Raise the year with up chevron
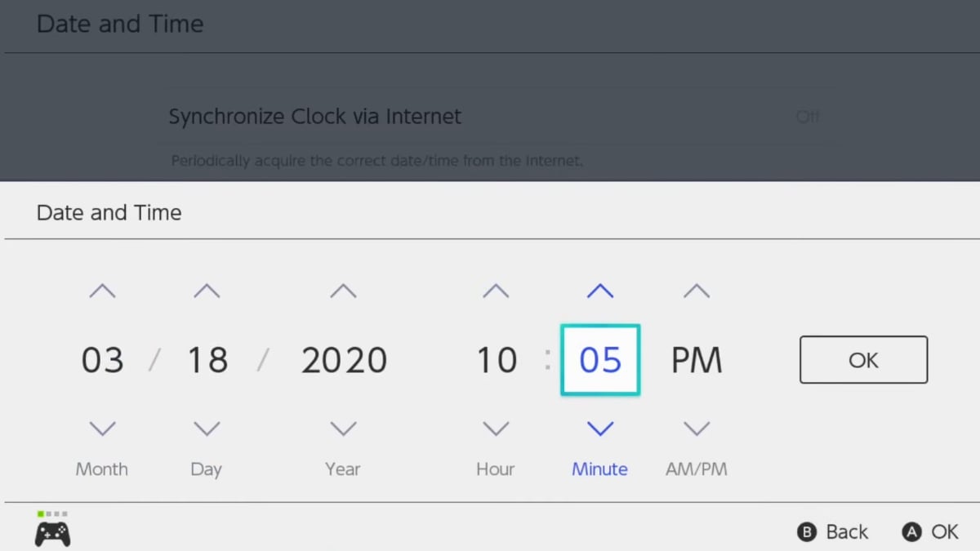This screenshot has width=980, height=551. click(343, 291)
